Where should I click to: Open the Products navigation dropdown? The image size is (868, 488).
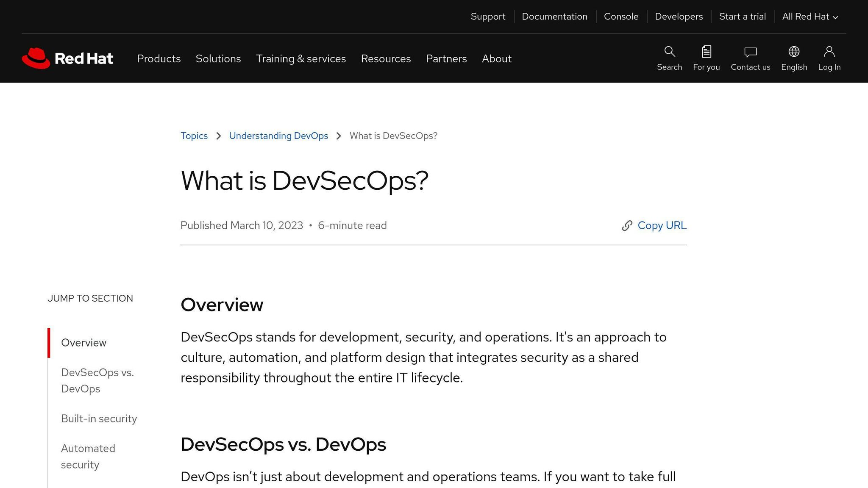(159, 59)
